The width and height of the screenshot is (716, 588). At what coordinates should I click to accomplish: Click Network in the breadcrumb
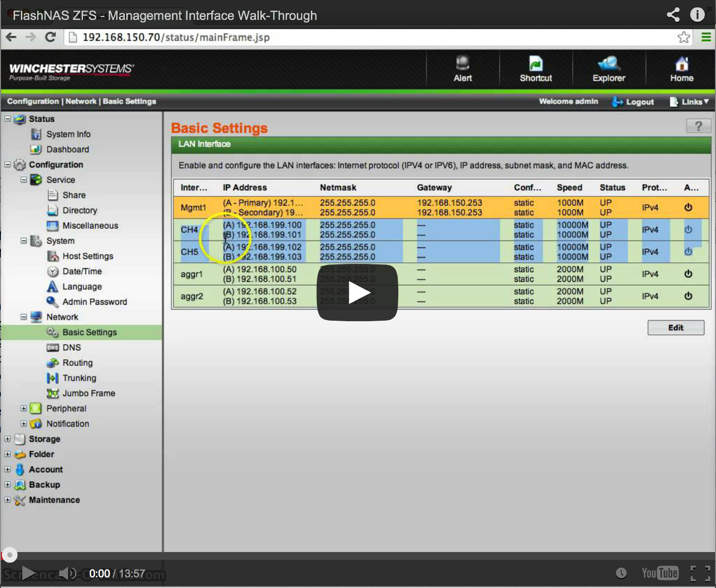tap(81, 101)
